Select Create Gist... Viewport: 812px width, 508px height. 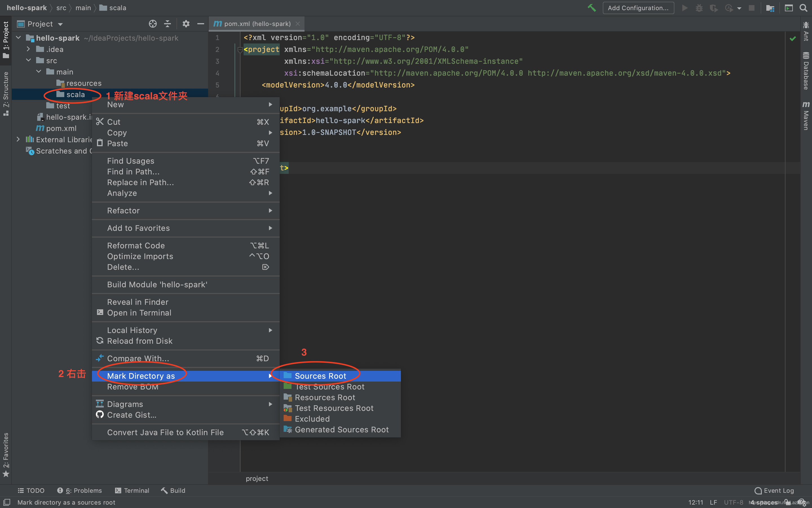[186, 415]
